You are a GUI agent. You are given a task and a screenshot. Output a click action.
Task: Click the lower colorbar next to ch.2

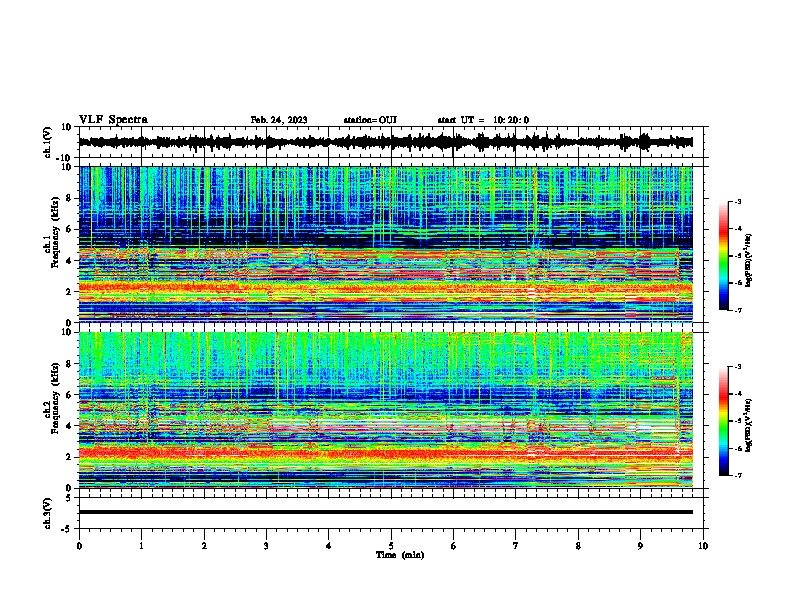tap(723, 421)
